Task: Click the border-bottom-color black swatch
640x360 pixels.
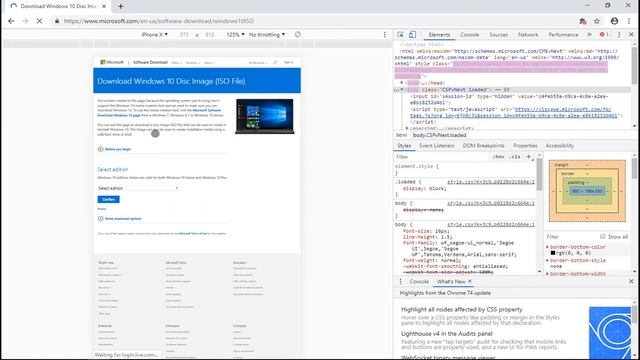Action: [553, 253]
